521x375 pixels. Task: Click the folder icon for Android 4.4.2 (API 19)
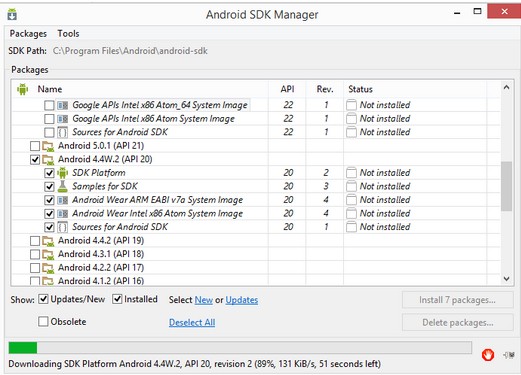click(x=48, y=241)
